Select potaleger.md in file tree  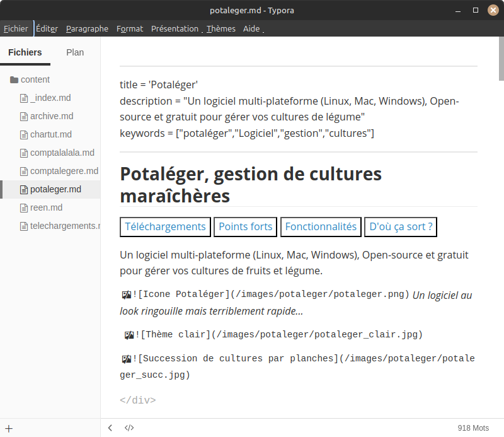[x=50, y=190]
